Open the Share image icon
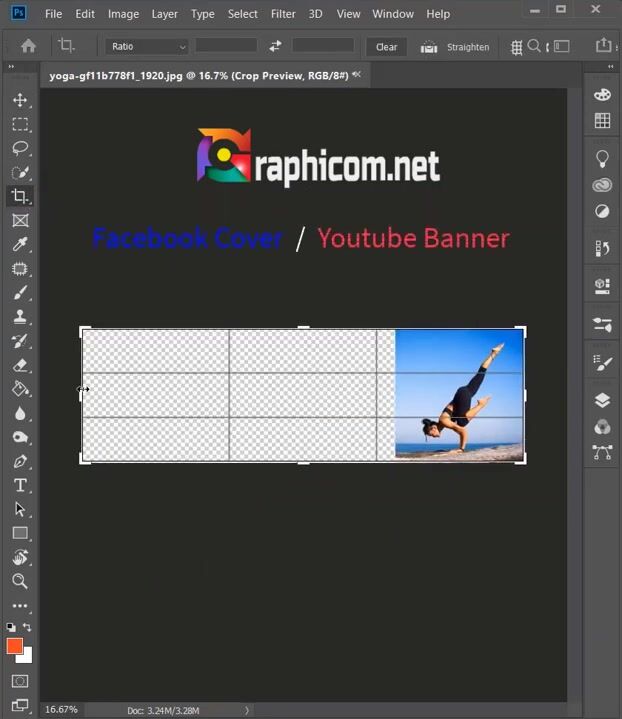The image size is (622, 719). pos(604,45)
